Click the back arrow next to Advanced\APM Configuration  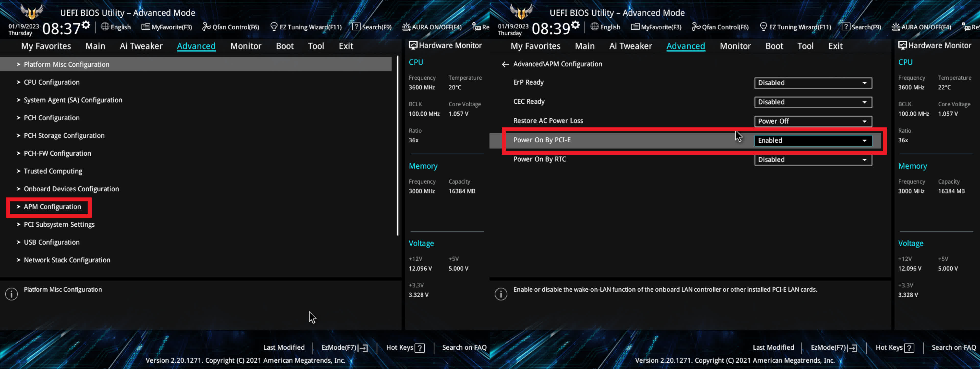click(505, 64)
